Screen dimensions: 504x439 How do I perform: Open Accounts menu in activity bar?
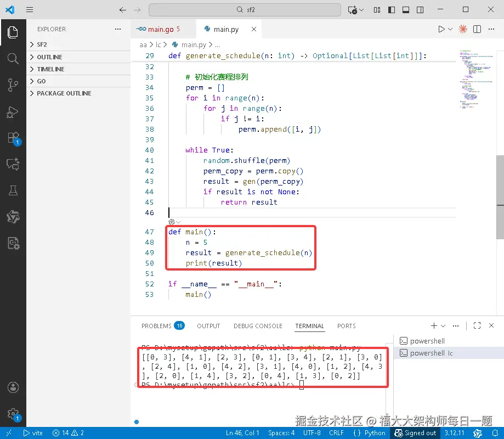(13, 387)
